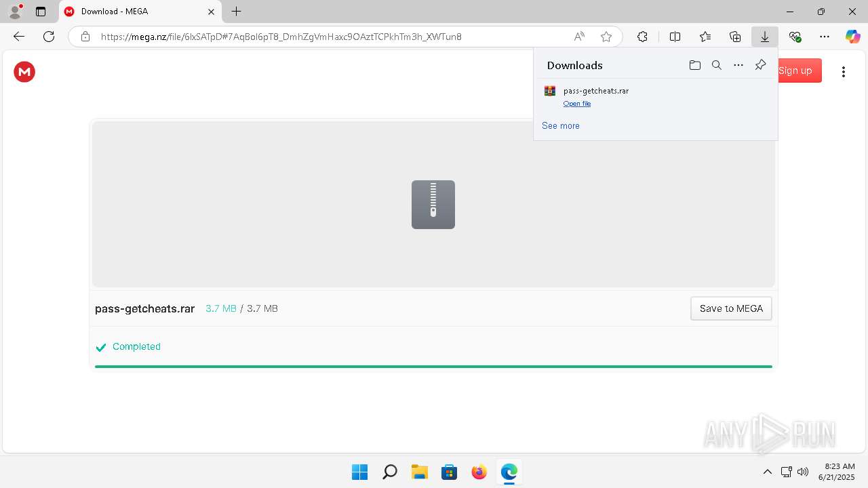The width and height of the screenshot is (868, 488).
Task: Open the Windows Start menu
Action: click(x=359, y=472)
